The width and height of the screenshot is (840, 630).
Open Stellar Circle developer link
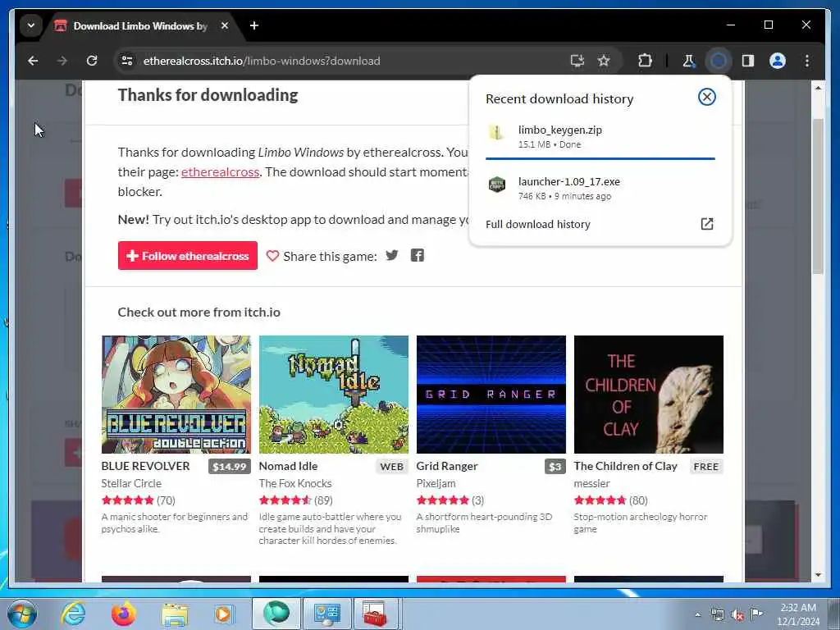[x=131, y=483]
